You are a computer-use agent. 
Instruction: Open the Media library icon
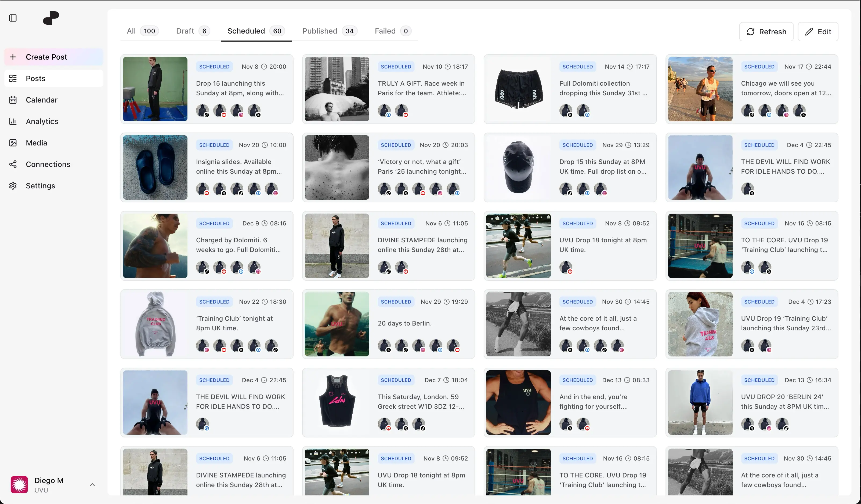coord(13,143)
